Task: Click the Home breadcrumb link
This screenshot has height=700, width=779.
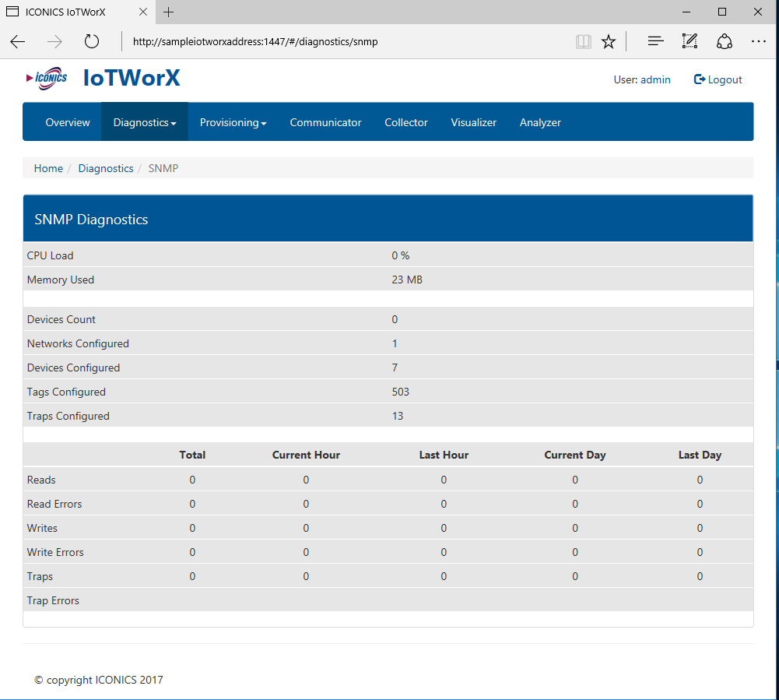Action: (x=48, y=168)
